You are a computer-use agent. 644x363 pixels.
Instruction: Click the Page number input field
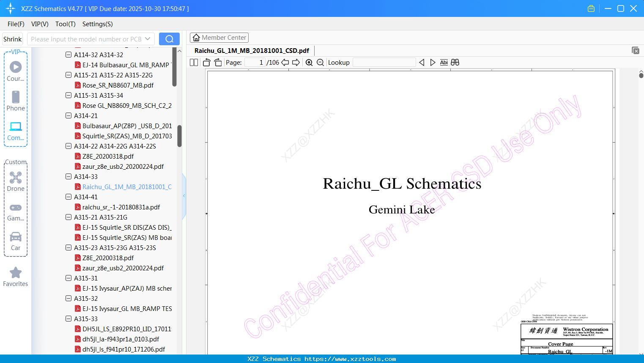(x=255, y=63)
